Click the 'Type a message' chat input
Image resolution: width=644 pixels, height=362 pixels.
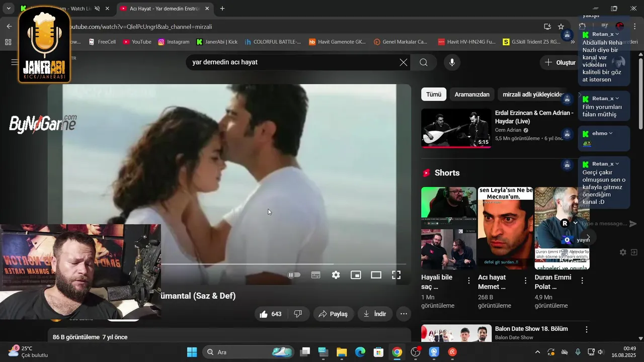[603, 224]
